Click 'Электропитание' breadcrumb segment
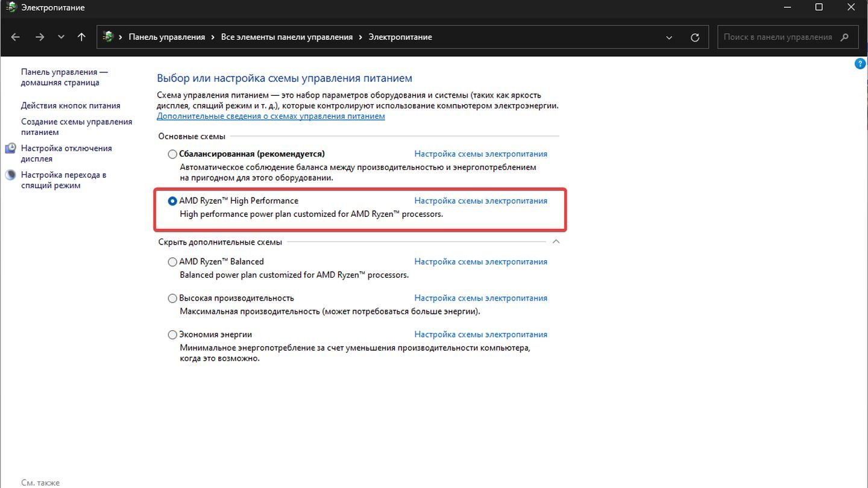Viewport: 868px width, 488px height. (400, 37)
